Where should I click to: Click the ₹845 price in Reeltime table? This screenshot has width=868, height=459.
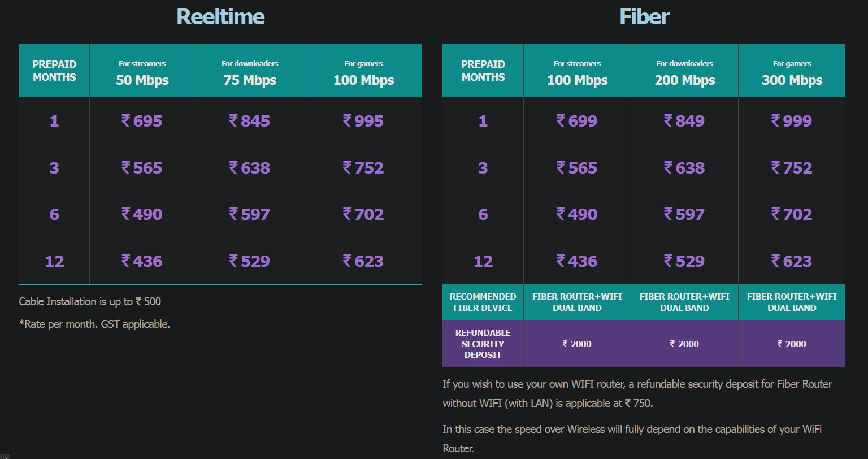tap(250, 121)
